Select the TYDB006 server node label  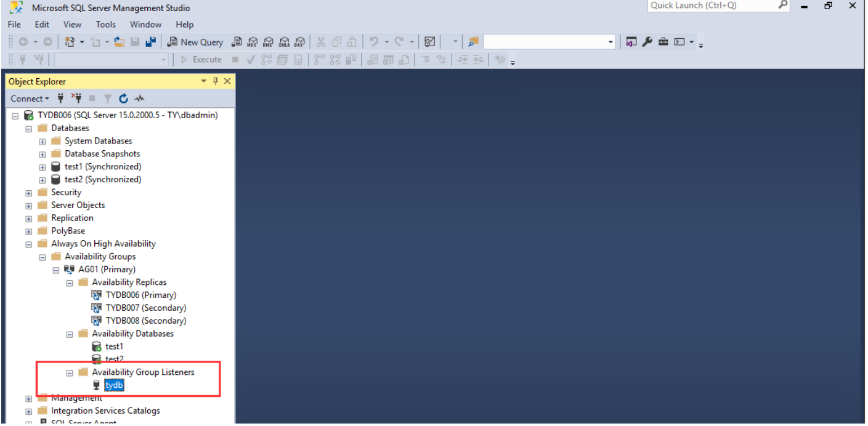128,115
